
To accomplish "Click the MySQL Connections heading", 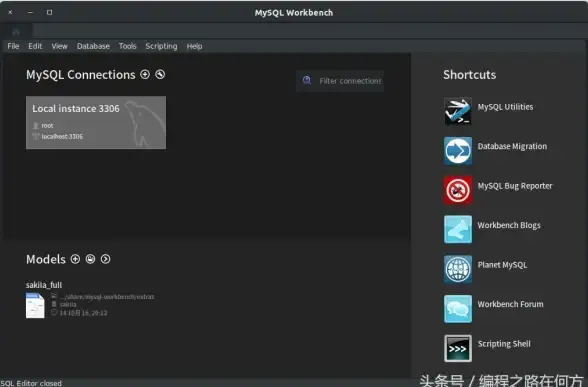I will point(81,75).
